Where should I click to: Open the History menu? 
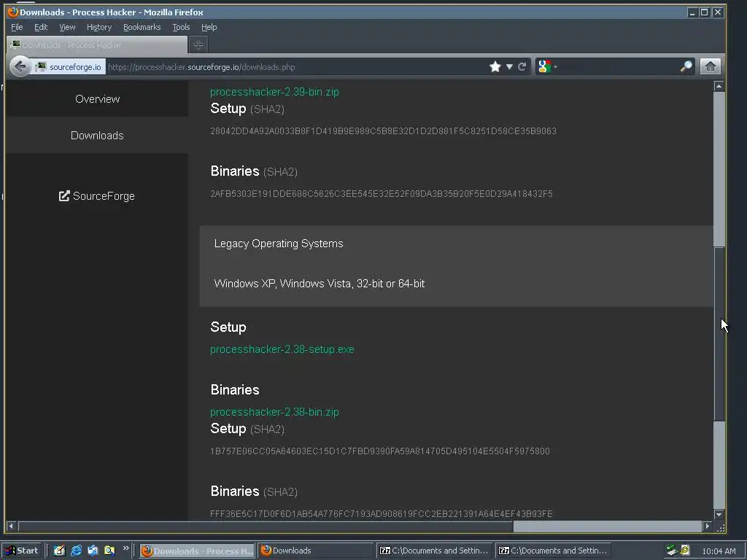coord(99,27)
